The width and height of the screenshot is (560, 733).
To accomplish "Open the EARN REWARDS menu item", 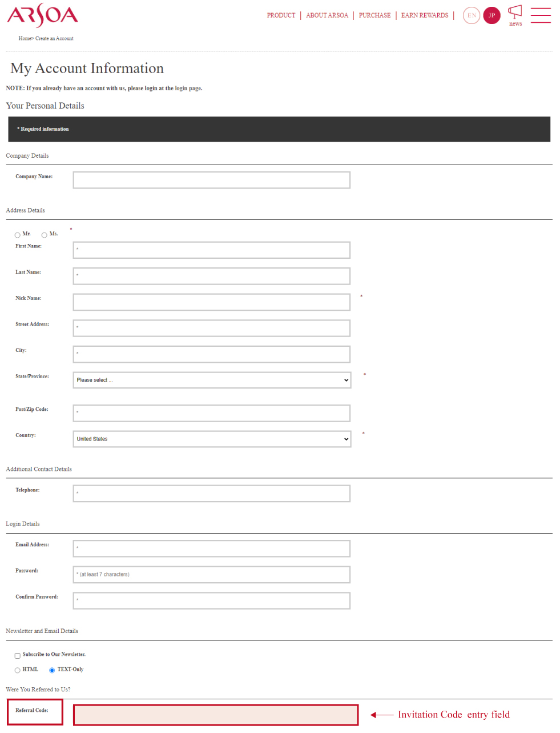I will 425,15.
